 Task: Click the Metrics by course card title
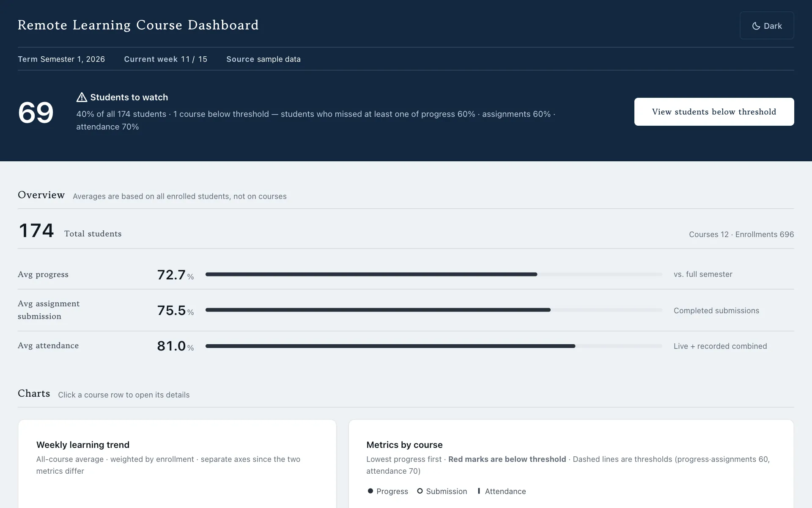[x=404, y=445]
